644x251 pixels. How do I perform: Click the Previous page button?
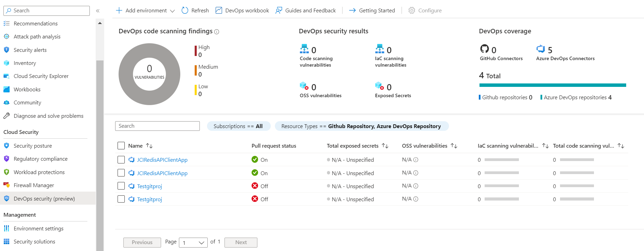click(142, 242)
